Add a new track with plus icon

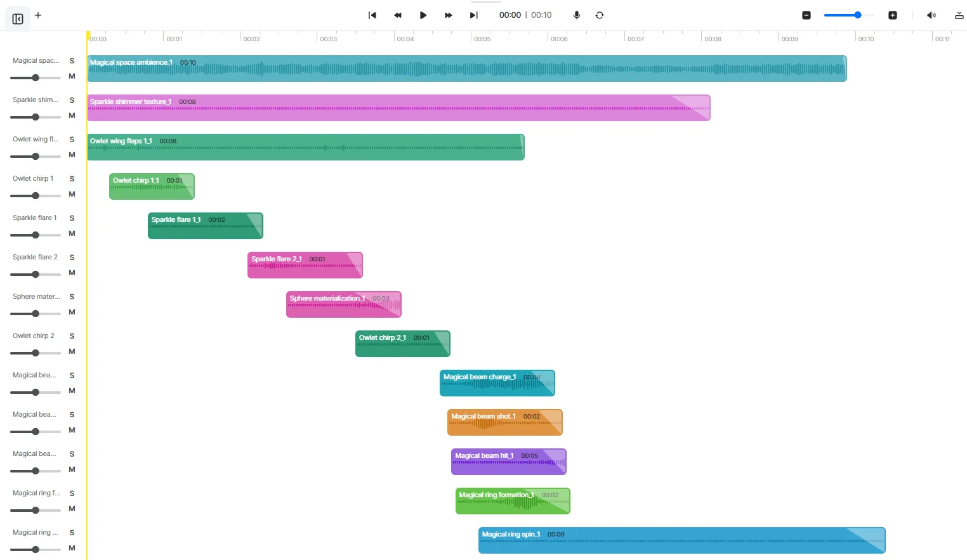[38, 15]
